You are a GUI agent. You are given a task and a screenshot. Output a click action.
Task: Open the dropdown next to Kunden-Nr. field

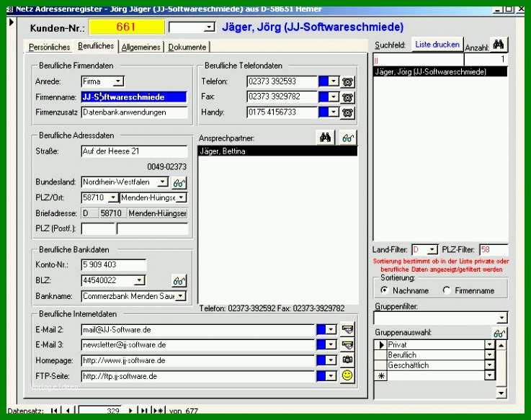209,27
